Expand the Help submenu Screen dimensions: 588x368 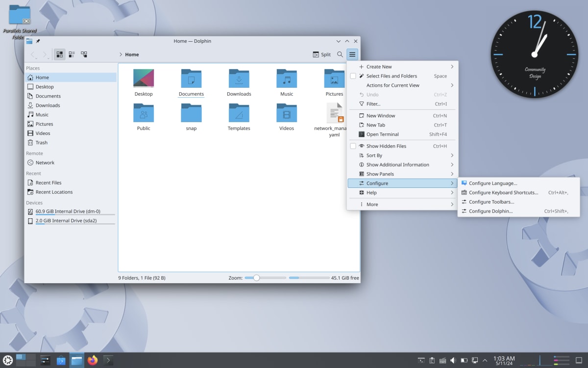pos(402,193)
